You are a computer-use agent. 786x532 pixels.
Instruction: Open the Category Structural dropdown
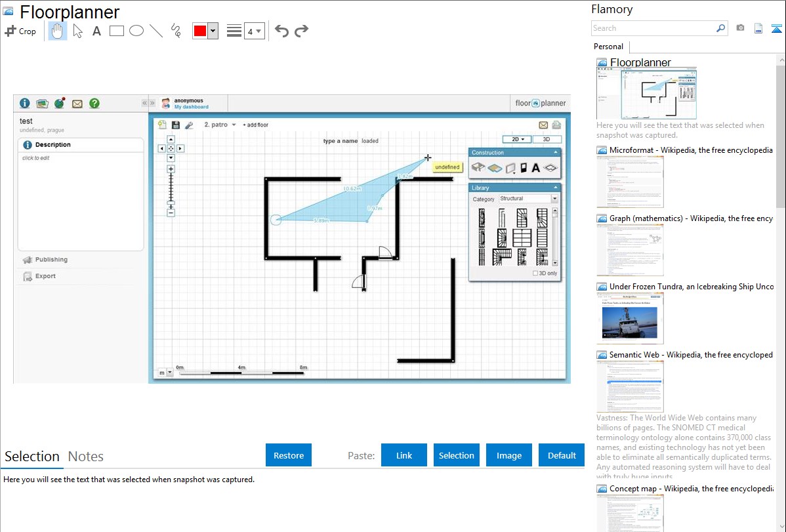528,199
